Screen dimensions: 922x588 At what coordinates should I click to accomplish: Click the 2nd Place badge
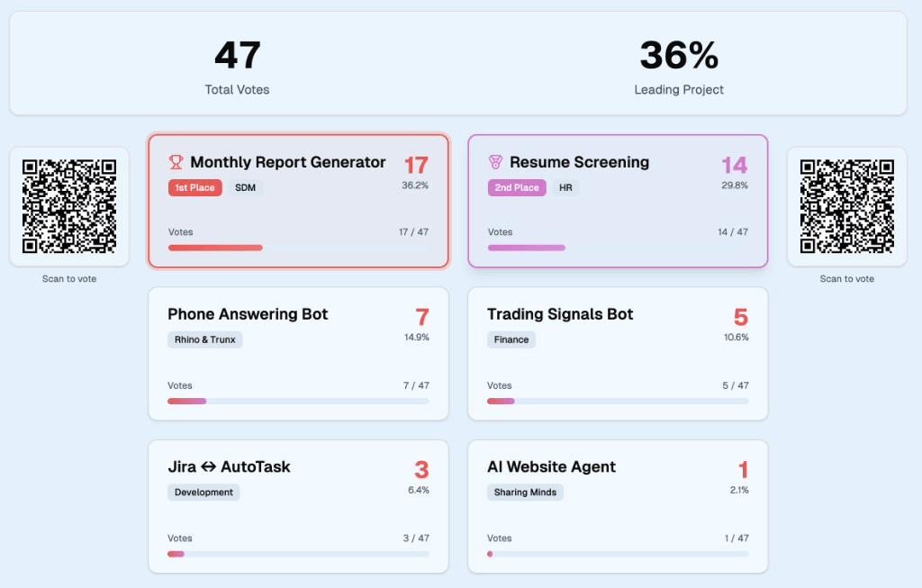pyautogui.click(x=516, y=187)
